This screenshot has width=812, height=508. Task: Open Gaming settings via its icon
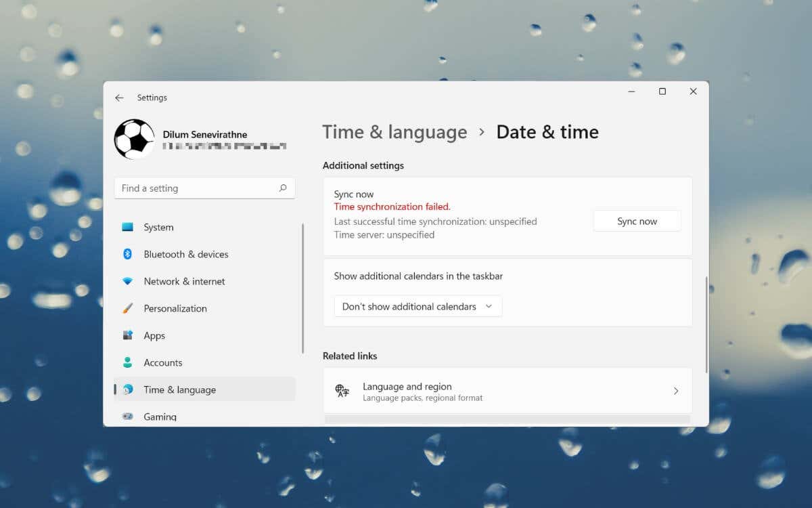click(127, 417)
